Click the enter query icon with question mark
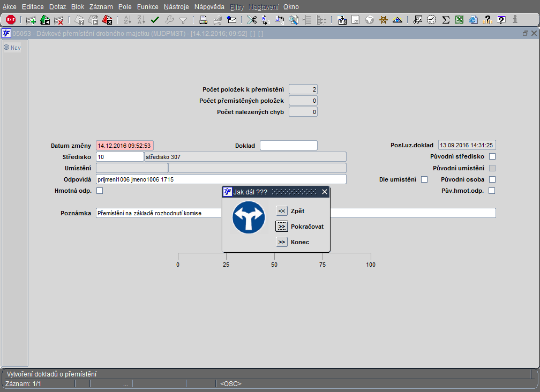540x392 pixels. pyautogui.click(x=79, y=20)
